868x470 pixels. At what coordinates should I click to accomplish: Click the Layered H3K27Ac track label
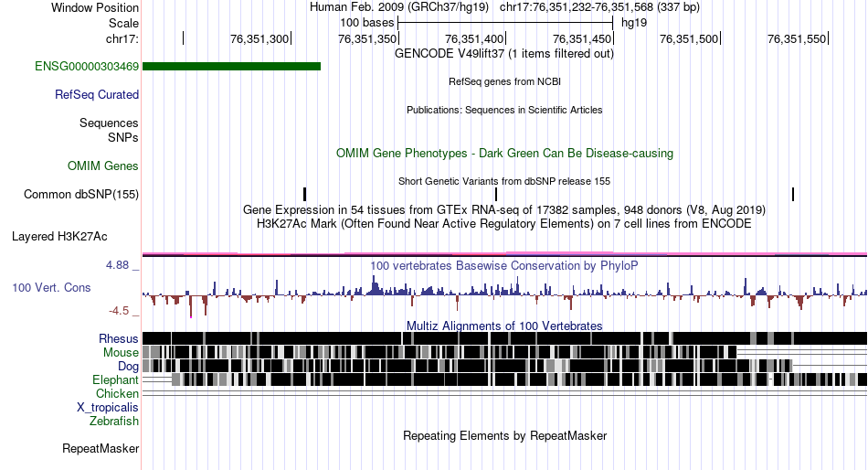click(x=59, y=237)
